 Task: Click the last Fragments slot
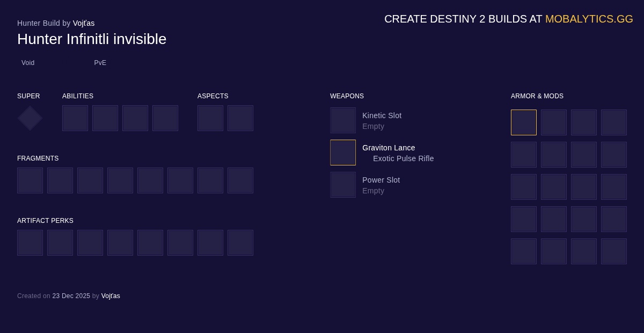click(240, 180)
